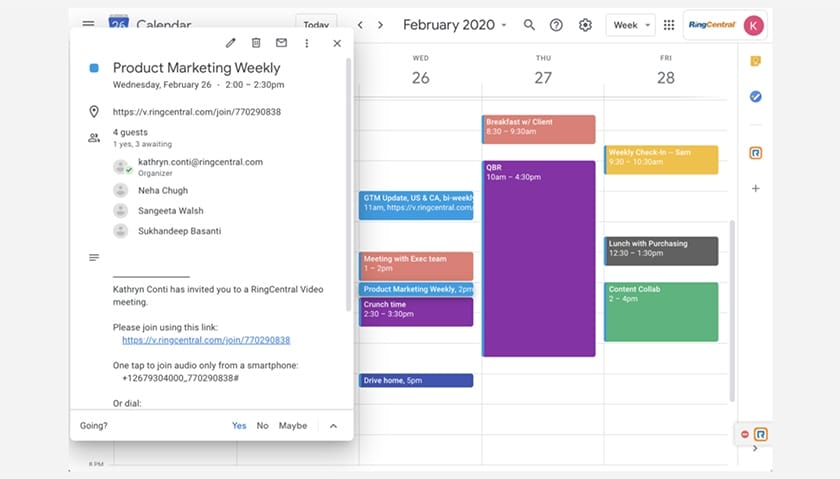Image resolution: width=840 pixels, height=479 pixels.
Task: Open Drive home 5pm event
Action: [416, 380]
